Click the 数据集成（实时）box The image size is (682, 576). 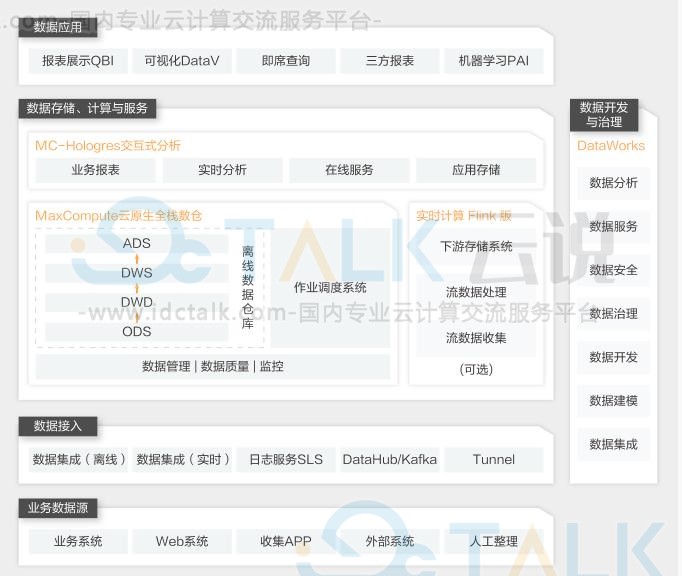click(182, 459)
